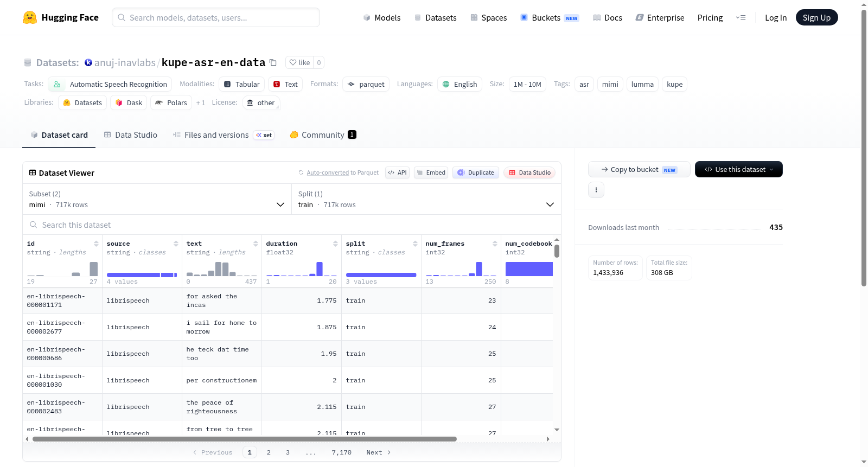Open the Use this dataset dropdown
The height and width of the screenshot is (467, 868).
pyautogui.click(x=738, y=169)
